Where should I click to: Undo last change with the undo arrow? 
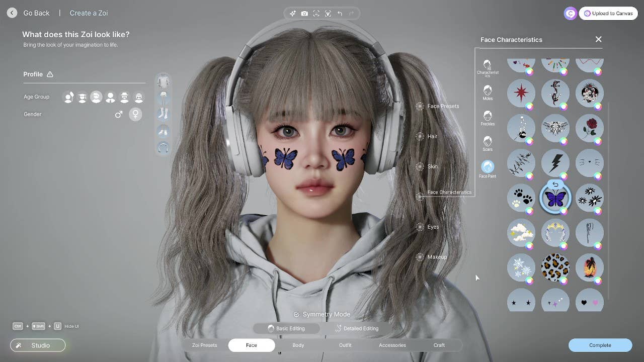tap(340, 14)
